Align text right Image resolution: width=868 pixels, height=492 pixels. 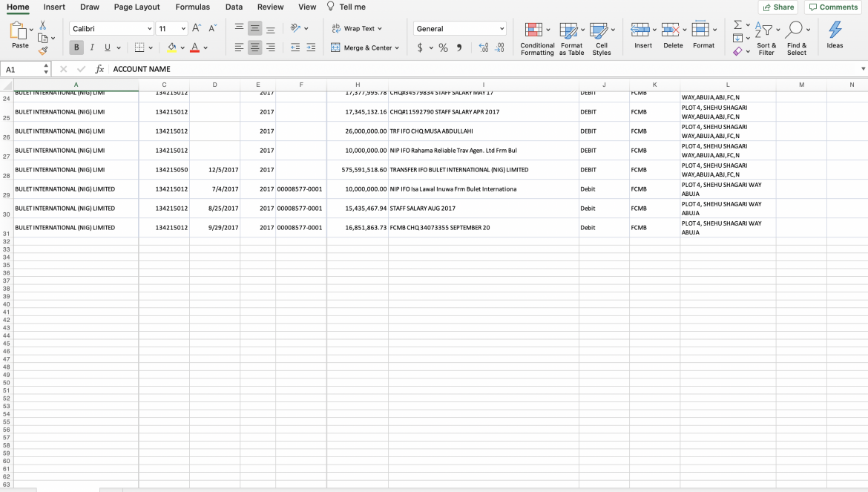(271, 47)
